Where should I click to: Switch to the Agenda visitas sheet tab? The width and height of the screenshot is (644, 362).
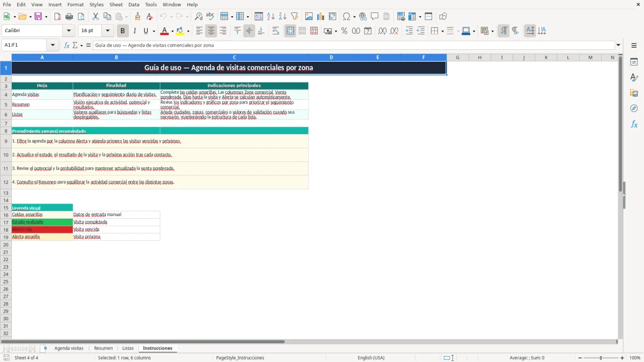pos(69,349)
